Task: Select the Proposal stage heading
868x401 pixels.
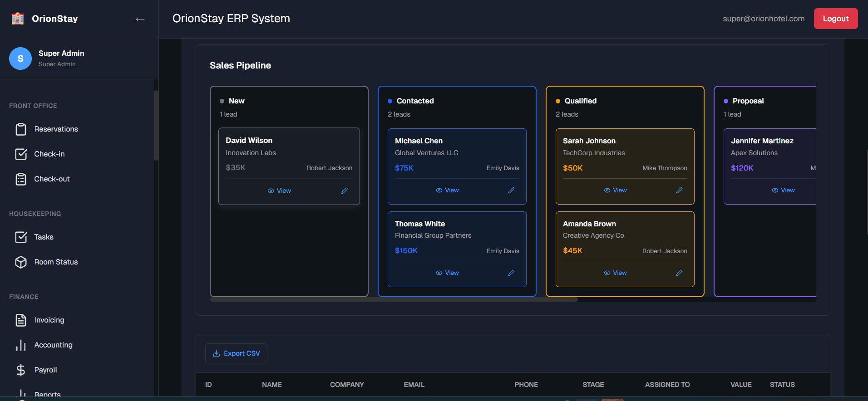Action: 748,101
